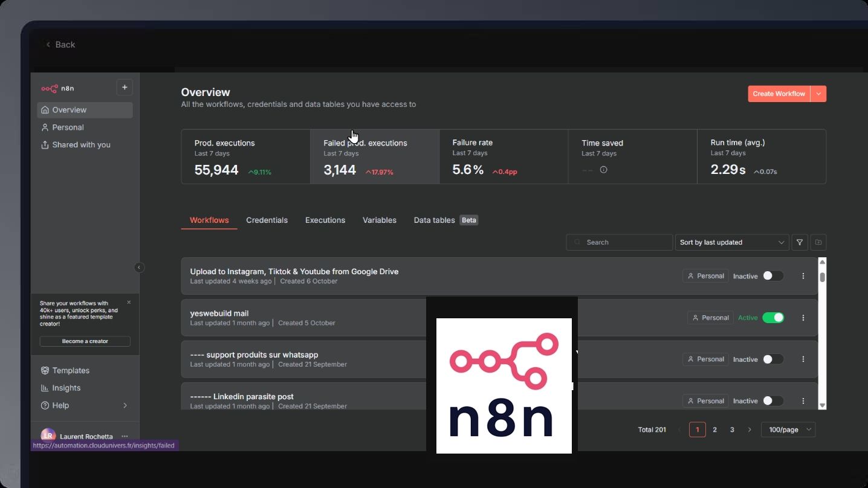Screen dimensions: 868x488
Task: Click the add folder icon
Action: tap(818, 242)
